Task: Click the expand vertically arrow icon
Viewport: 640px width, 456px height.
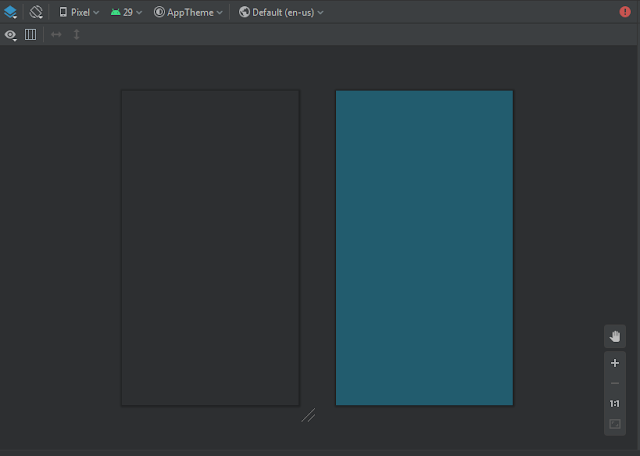Action: click(x=76, y=35)
